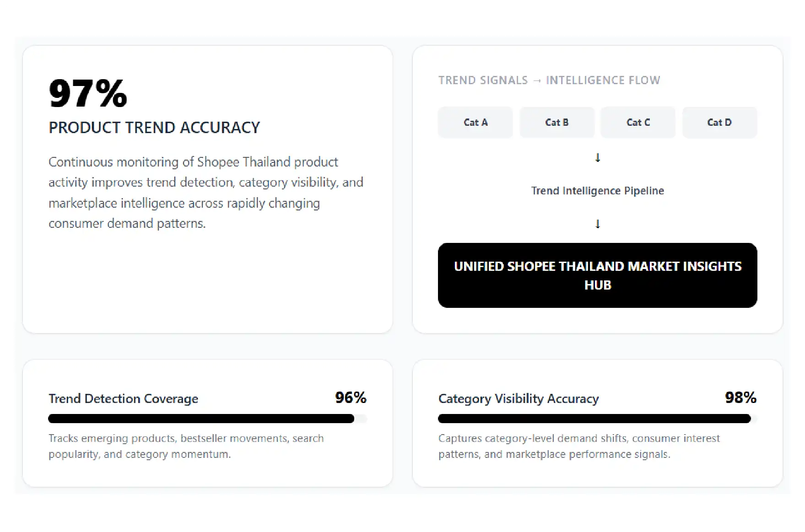This screenshot has width=805, height=532.
Task: Click the 97% headline figure
Action: click(x=88, y=93)
